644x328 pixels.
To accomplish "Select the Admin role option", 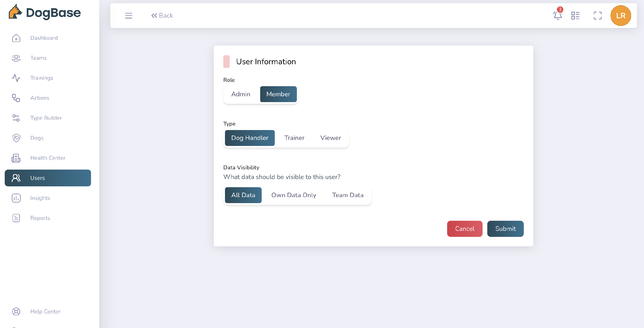I will pyautogui.click(x=240, y=94).
